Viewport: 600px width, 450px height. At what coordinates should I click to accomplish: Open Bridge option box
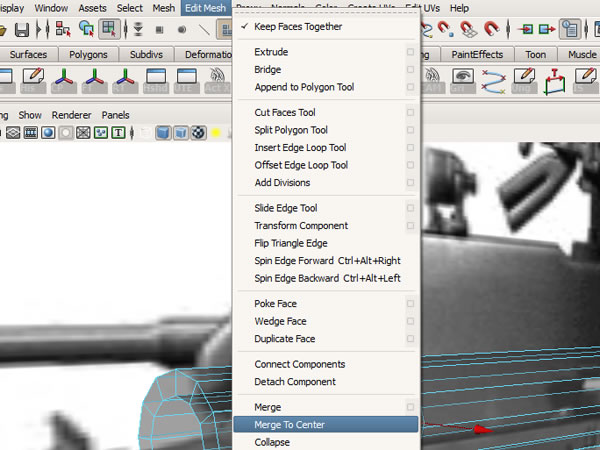click(410, 69)
